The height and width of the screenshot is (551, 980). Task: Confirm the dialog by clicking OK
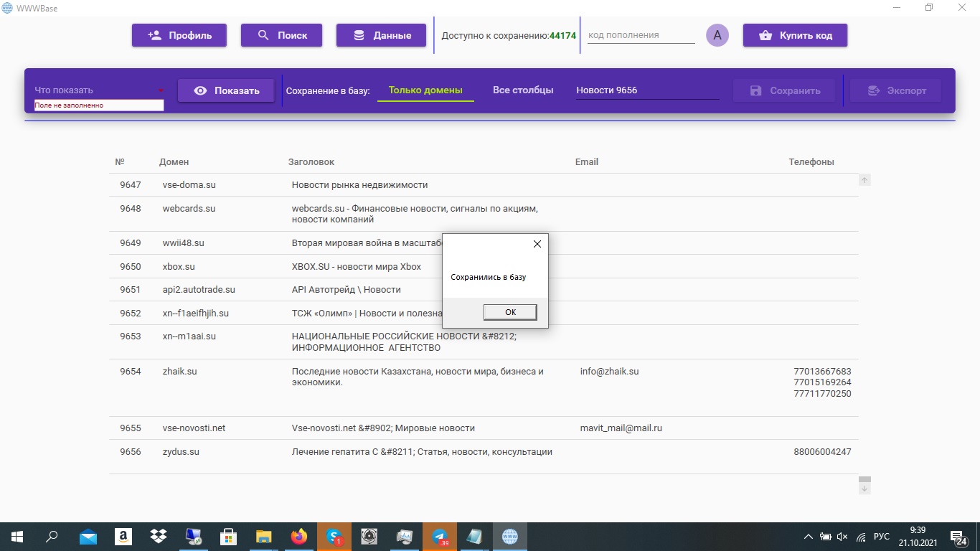click(x=510, y=312)
